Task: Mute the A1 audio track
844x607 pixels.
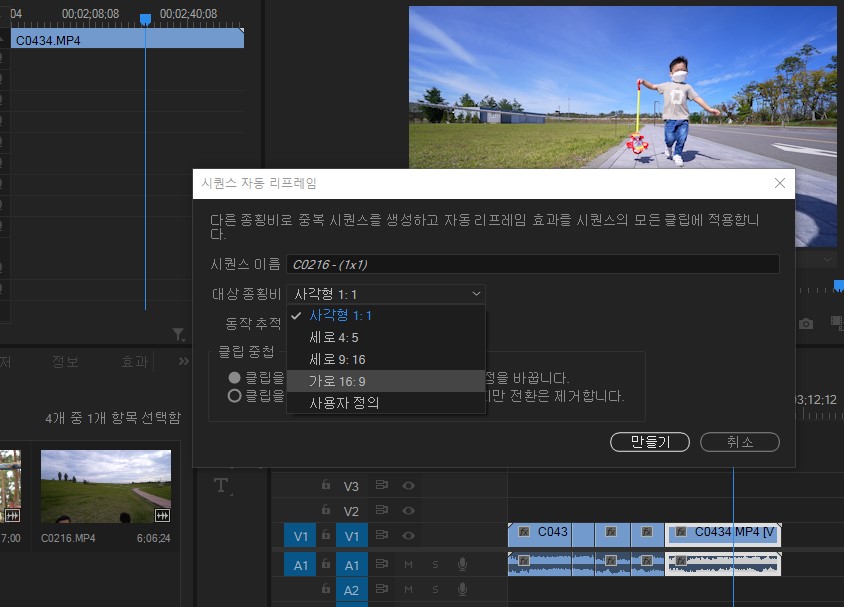Action: 409,564
